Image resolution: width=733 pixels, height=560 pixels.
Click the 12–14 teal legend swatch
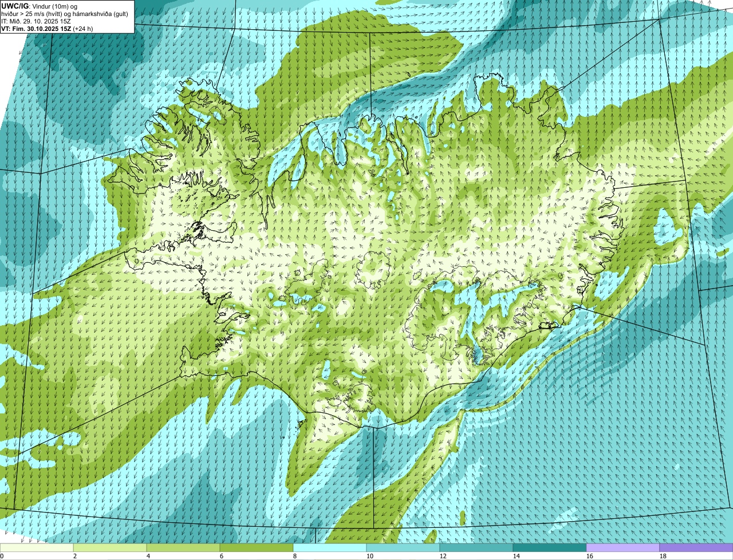(x=476, y=548)
